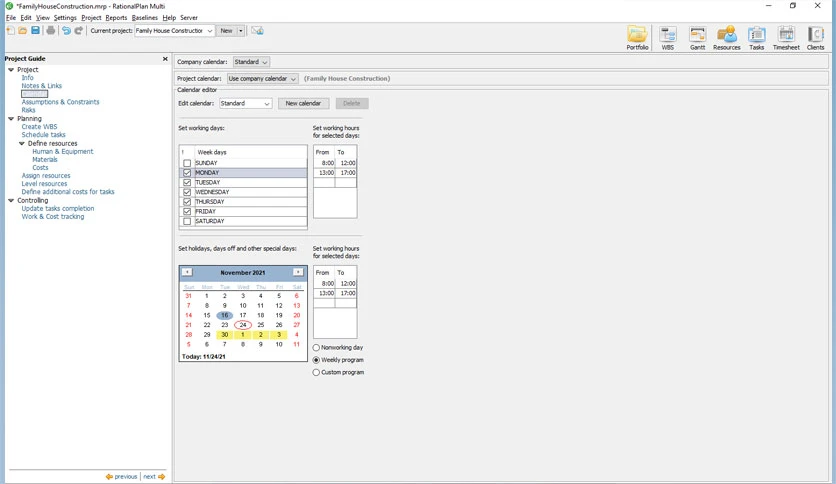This screenshot has width=836, height=484.
Task: Open the Timesheet view icon
Action: coord(786,38)
